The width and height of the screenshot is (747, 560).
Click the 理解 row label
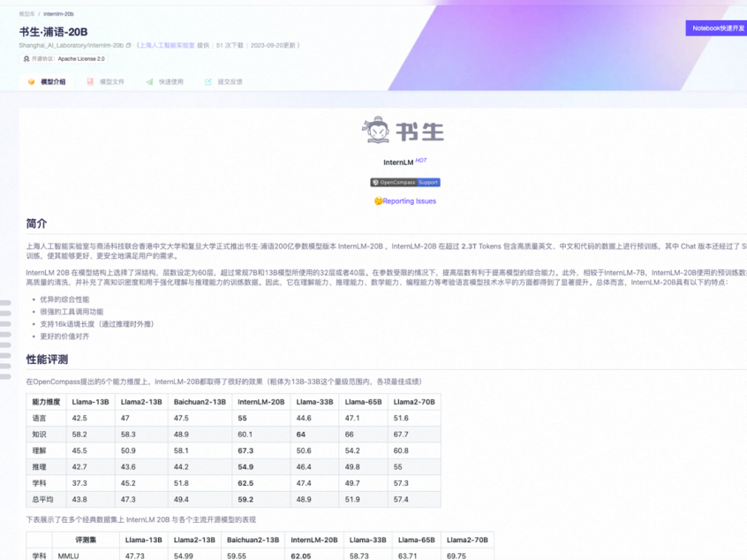(39, 450)
